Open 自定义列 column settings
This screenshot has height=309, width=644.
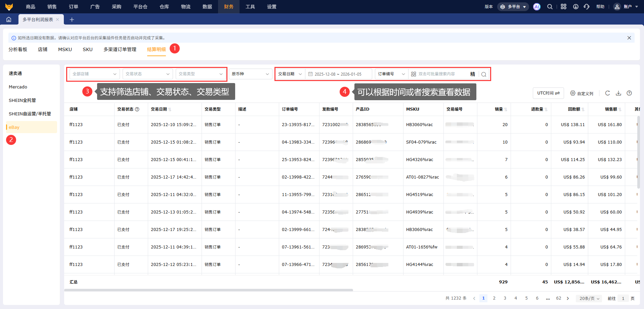point(582,93)
